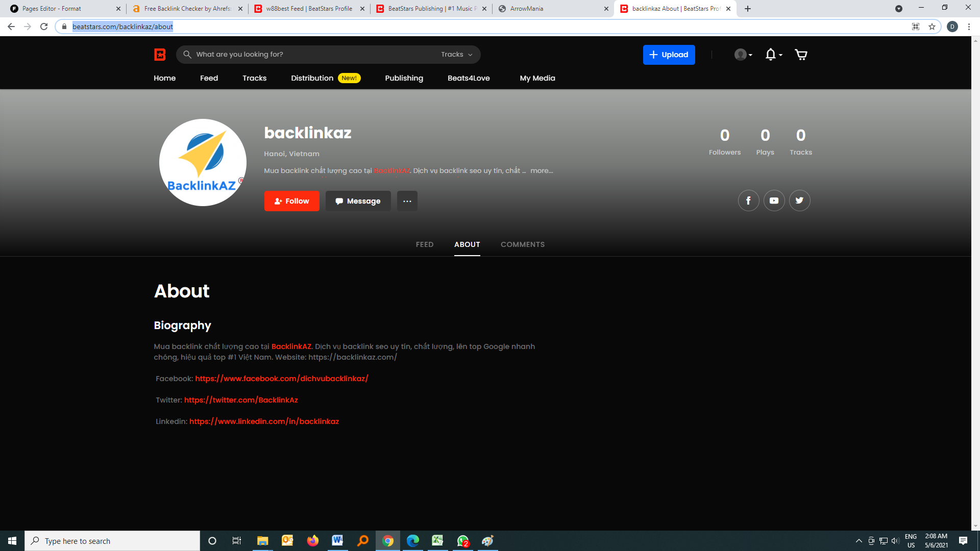Open Microsoft Edge from taskbar
This screenshot has width=980, height=551.
pos(412,541)
